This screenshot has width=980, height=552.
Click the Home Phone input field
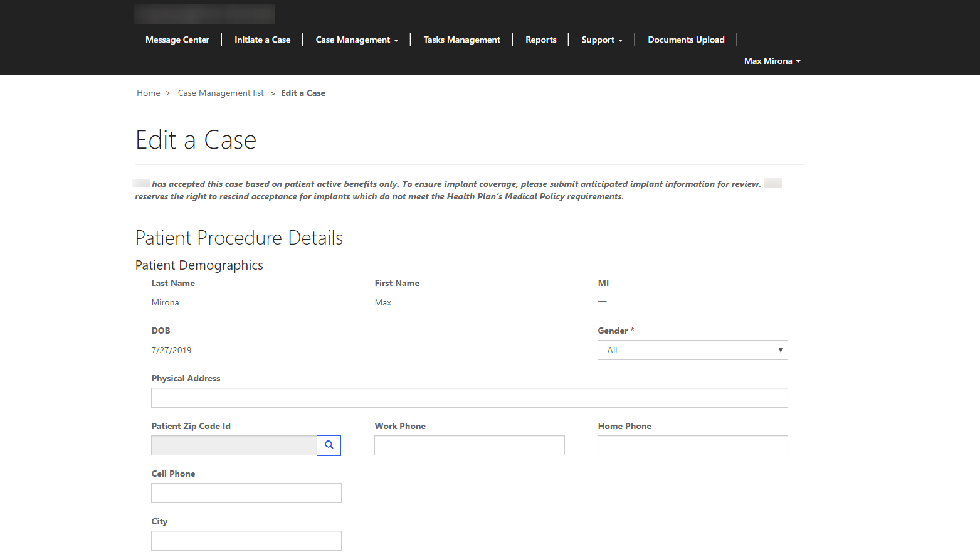(x=692, y=445)
